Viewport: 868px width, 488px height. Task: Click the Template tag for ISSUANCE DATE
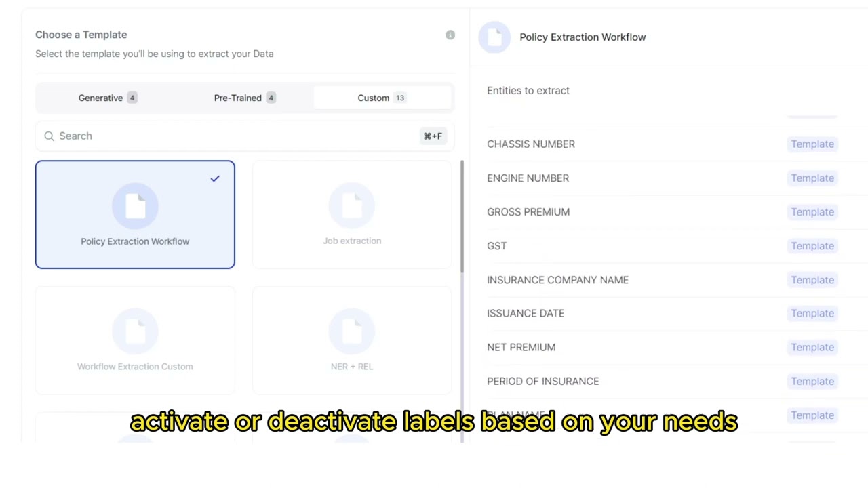click(x=812, y=313)
